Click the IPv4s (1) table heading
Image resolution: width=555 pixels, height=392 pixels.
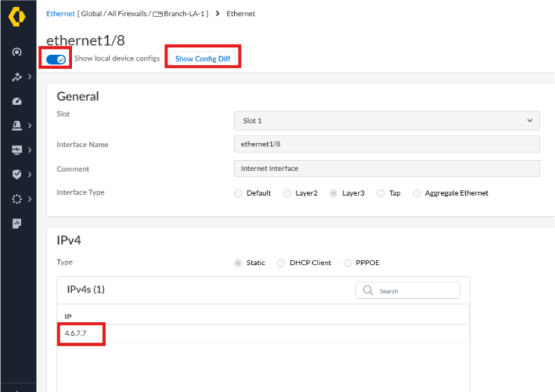tap(85, 290)
